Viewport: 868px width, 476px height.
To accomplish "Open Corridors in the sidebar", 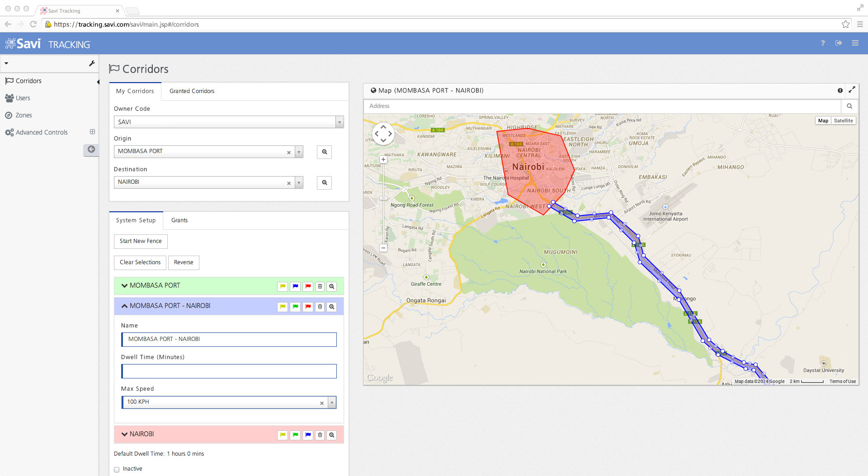I will [28, 81].
